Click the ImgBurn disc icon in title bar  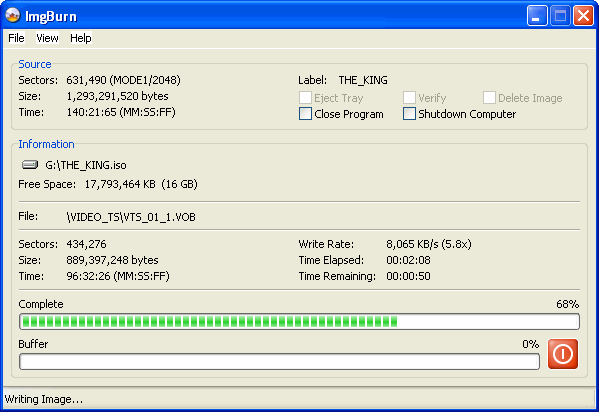[13, 15]
